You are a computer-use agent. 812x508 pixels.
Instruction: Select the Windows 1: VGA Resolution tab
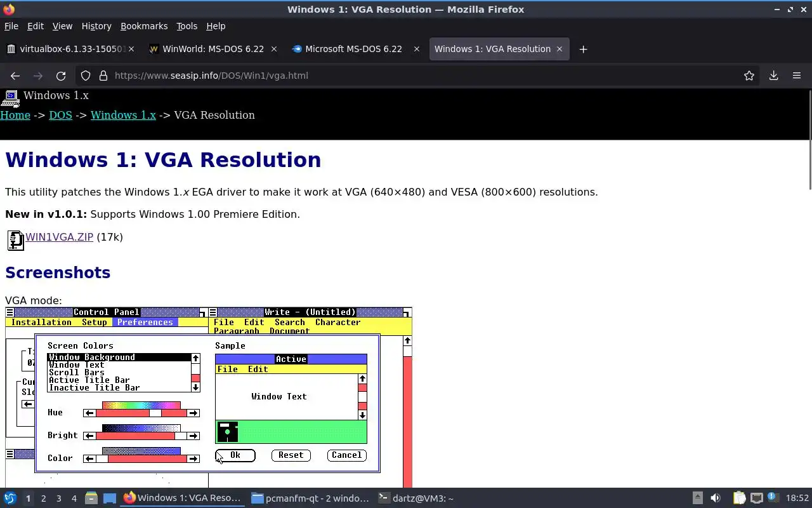[498, 49]
